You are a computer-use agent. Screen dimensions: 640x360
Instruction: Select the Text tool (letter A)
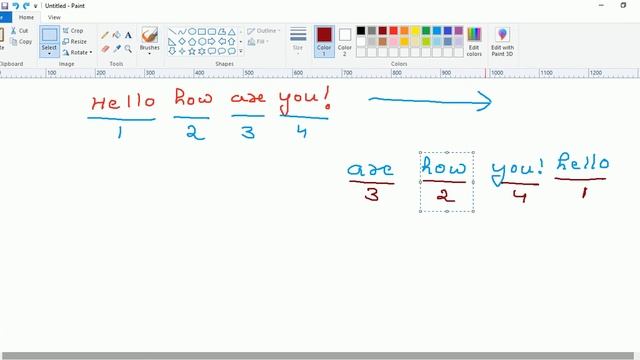click(128, 36)
